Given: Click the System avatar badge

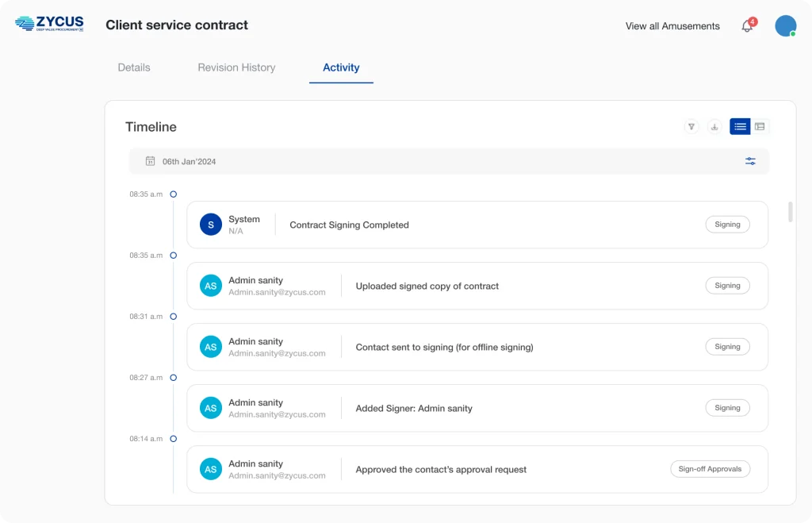Looking at the screenshot, I should coord(210,225).
